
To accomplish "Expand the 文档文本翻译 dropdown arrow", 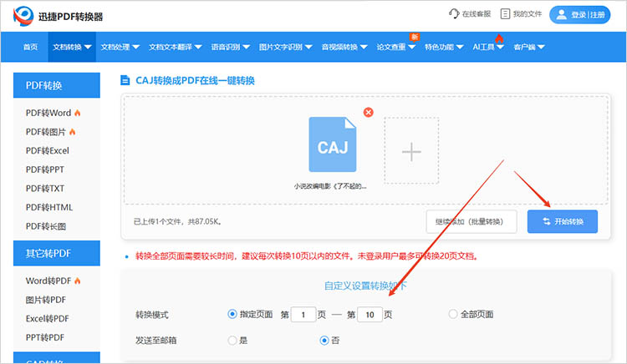I will (x=198, y=47).
